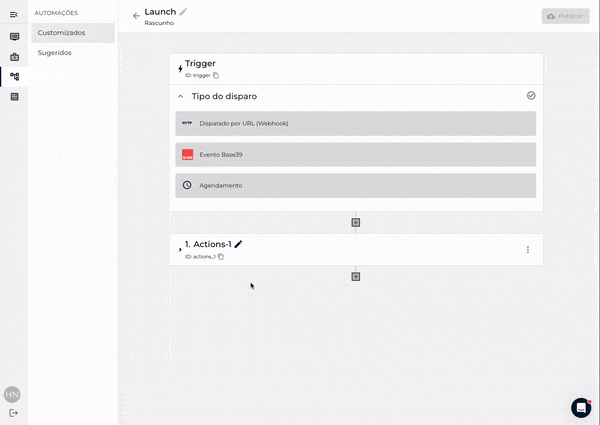Open the Actions-1 three-dot options menu
This screenshot has width=600, height=425.
tap(528, 249)
